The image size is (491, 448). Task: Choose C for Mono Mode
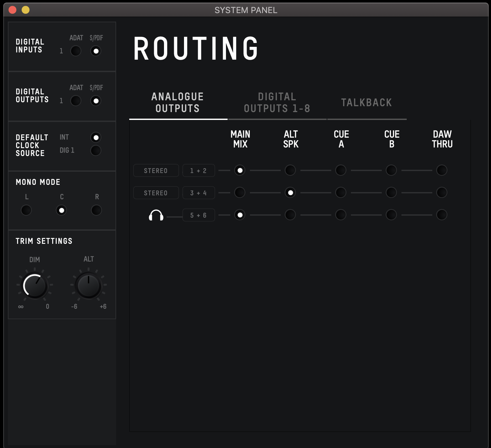[x=61, y=210]
